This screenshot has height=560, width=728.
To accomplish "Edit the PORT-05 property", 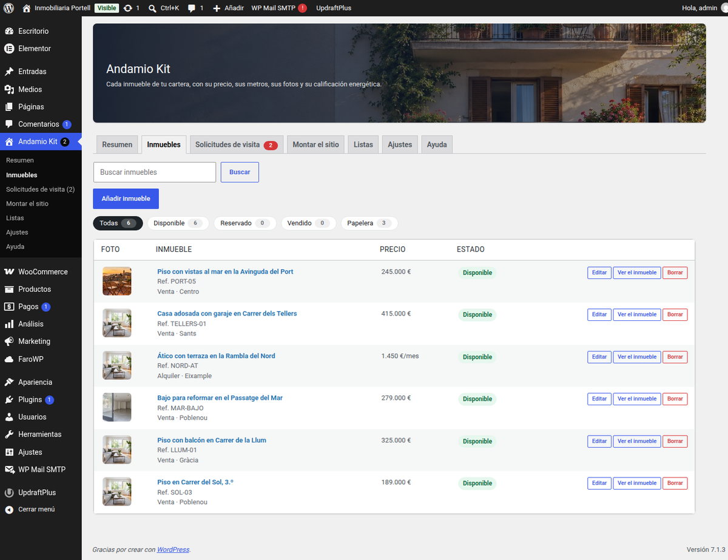I will click(599, 273).
